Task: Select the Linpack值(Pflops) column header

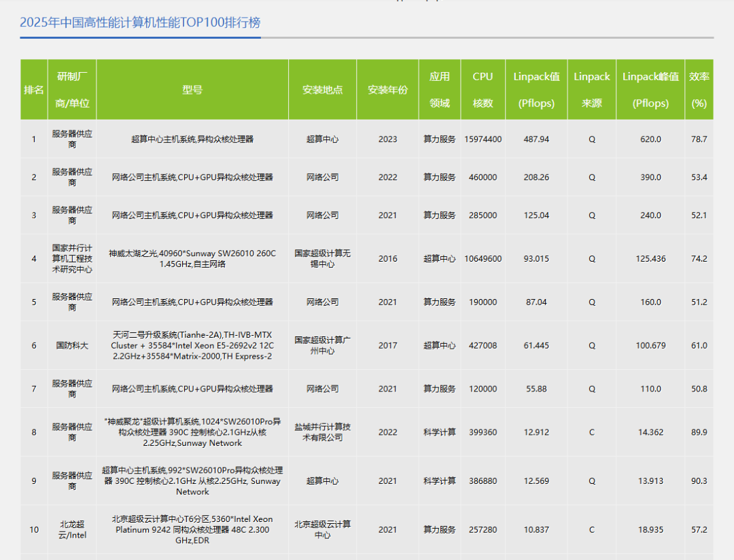Action: click(536, 90)
